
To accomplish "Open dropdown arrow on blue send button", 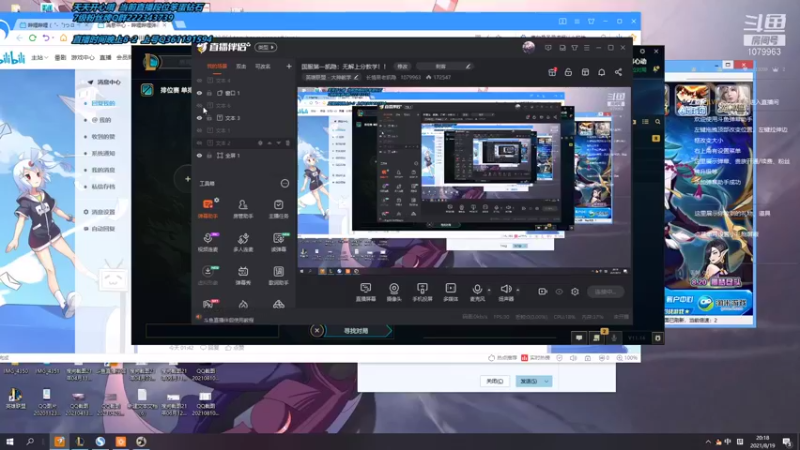I will (546, 381).
